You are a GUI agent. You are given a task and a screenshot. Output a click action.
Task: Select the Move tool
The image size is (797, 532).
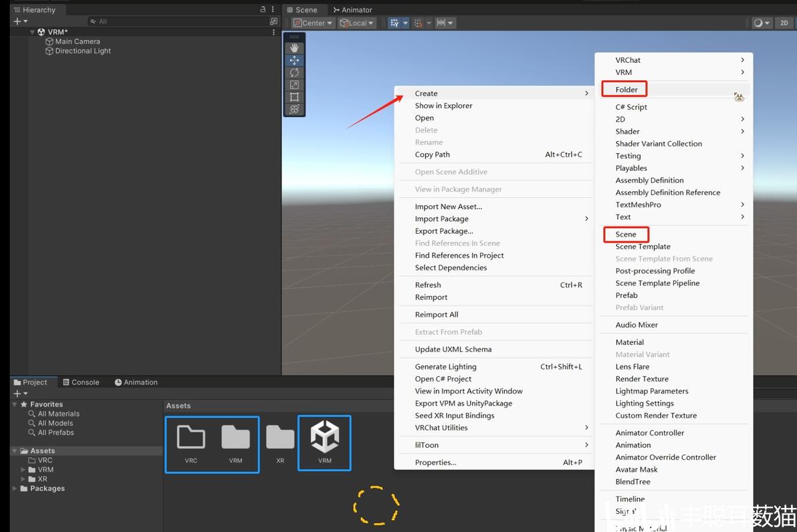294,60
